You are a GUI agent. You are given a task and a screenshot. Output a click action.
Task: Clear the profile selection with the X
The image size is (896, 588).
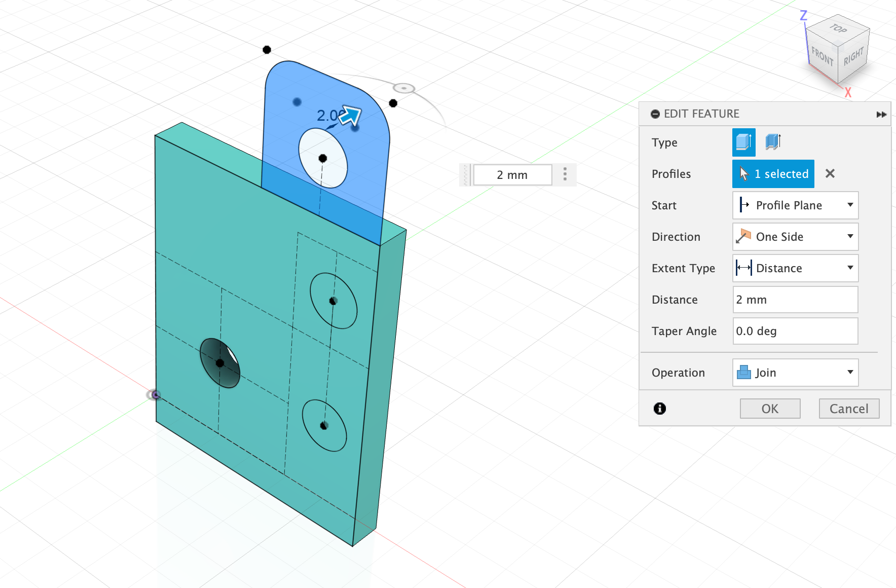pyautogui.click(x=830, y=174)
